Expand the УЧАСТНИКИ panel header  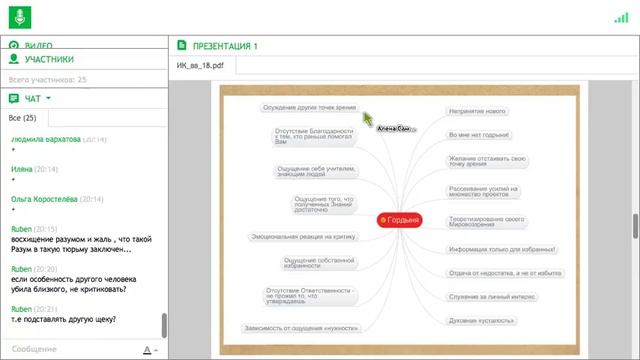84,59
